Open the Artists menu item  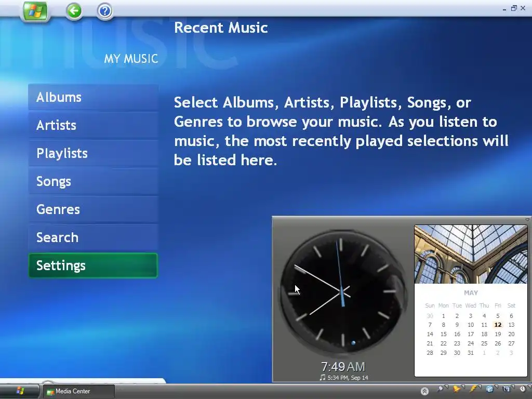(94, 125)
